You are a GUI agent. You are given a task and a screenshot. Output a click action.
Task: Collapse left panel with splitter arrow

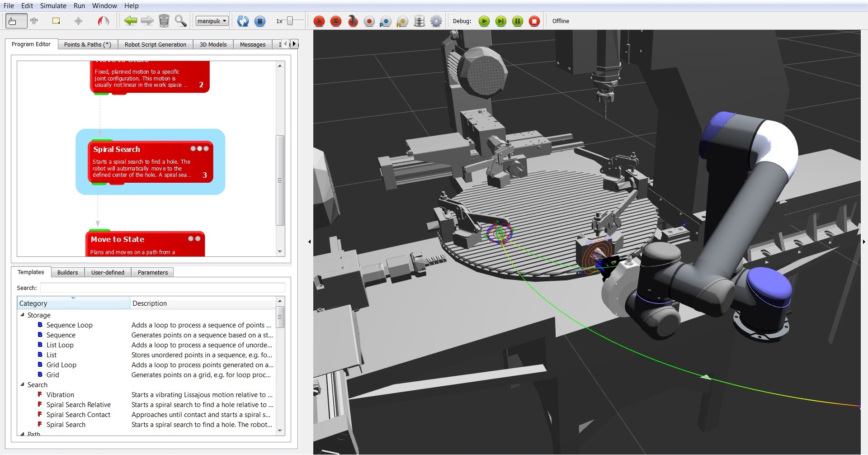coord(310,242)
